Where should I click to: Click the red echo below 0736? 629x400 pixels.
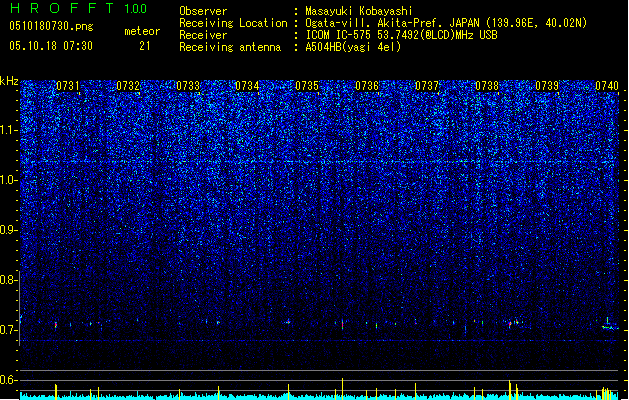tap(342, 324)
